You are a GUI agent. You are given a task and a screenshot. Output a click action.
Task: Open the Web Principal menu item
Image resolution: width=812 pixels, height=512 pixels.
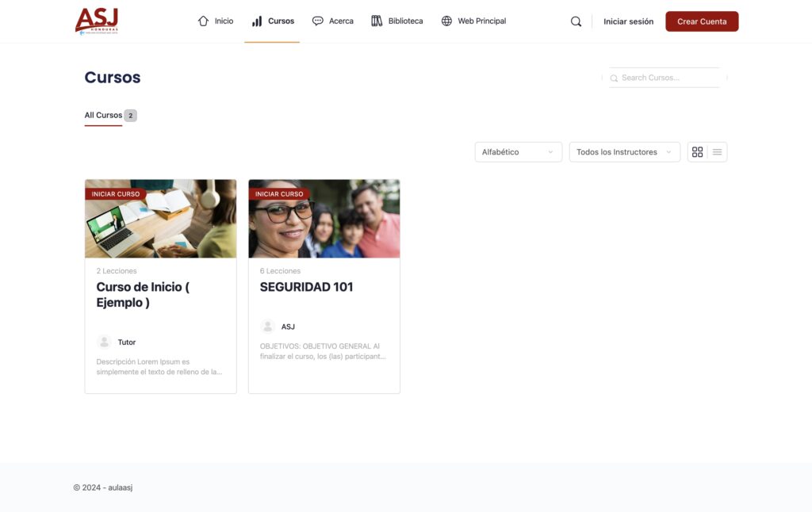[x=473, y=21]
